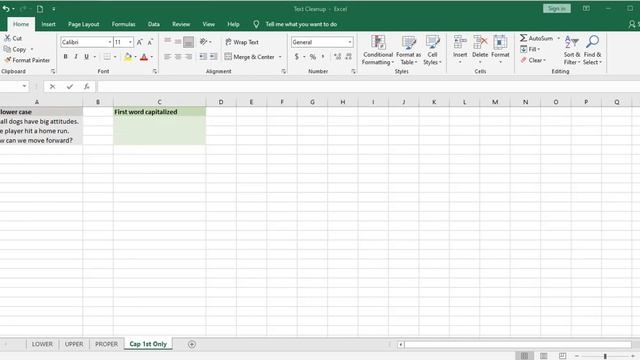This screenshot has width=640, height=360.
Task: Open Format as Table gallery
Action: click(408, 50)
